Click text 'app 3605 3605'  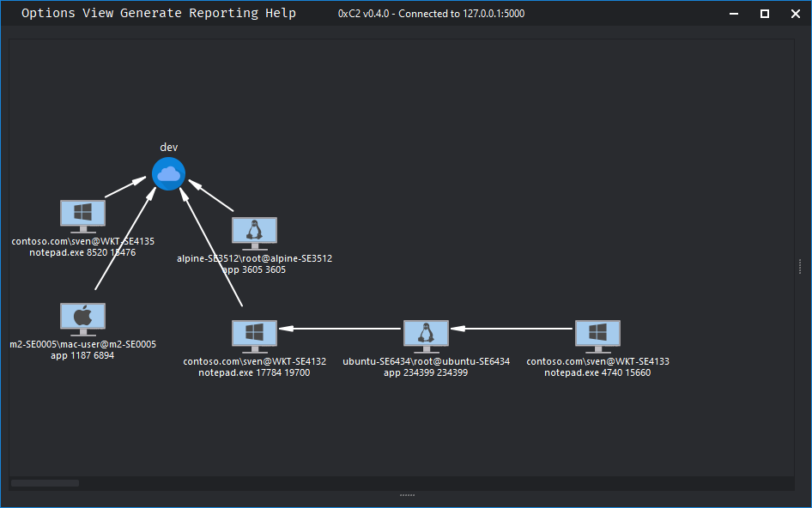pyautogui.click(x=254, y=269)
